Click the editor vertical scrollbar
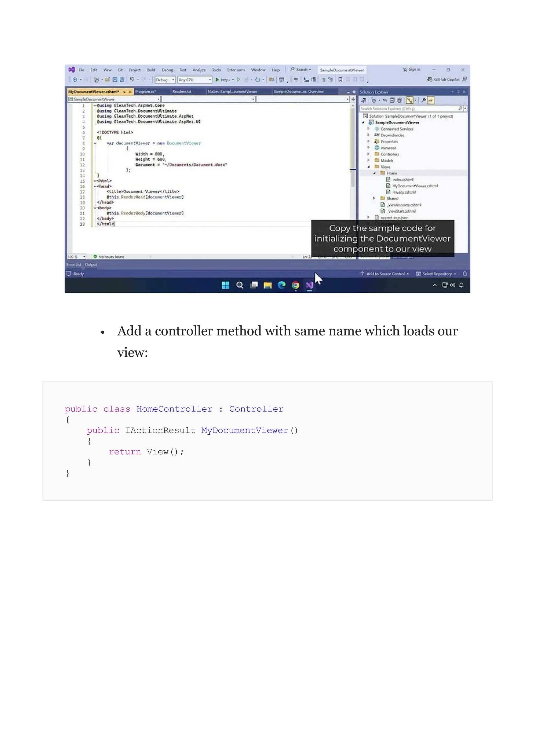 click(x=352, y=148)
